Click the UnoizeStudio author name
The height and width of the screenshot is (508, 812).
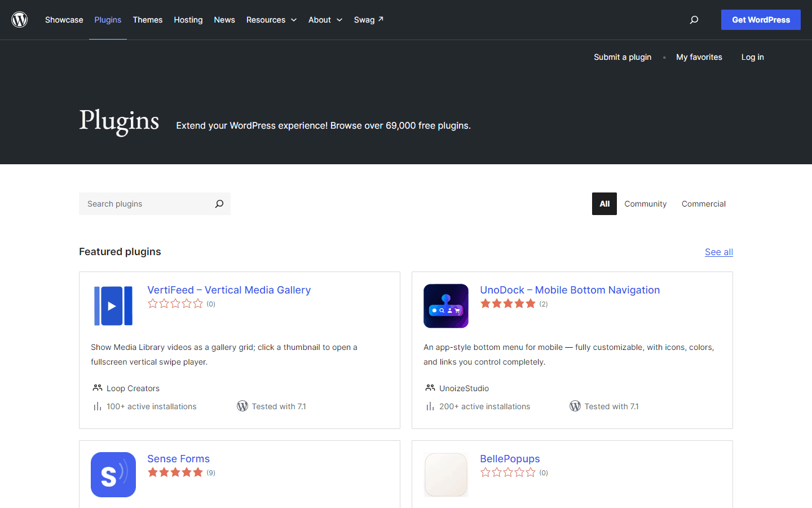pyautogui.click(x=464, y=388)
